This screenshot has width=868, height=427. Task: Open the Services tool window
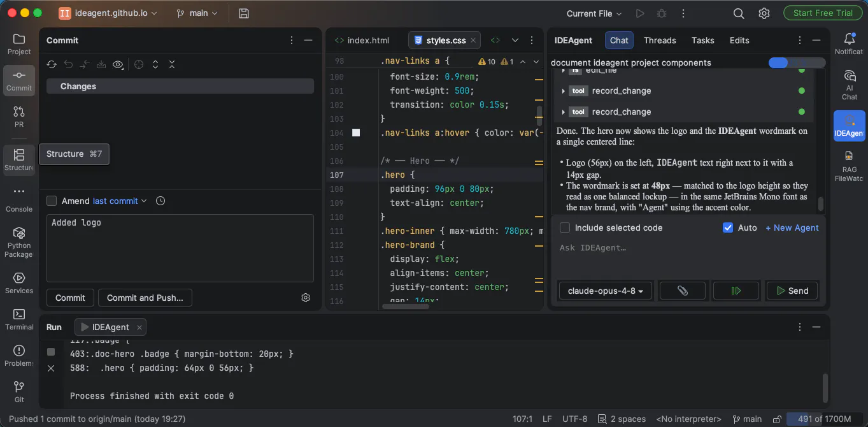point(19,283)
